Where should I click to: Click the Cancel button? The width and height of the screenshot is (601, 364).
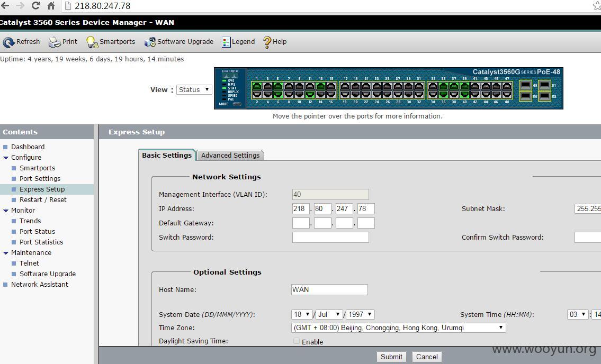(427, 357)
